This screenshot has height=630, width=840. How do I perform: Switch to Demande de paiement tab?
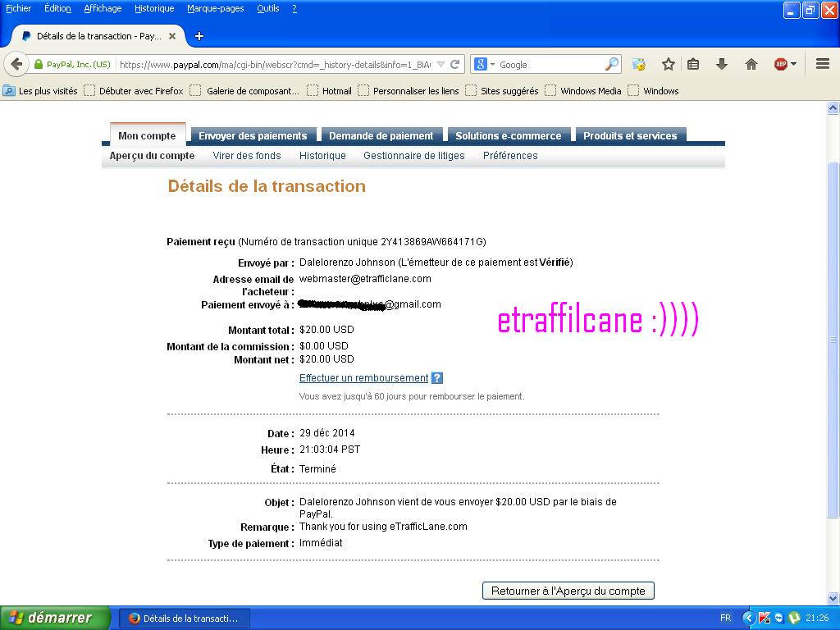(x=381, y=135)
